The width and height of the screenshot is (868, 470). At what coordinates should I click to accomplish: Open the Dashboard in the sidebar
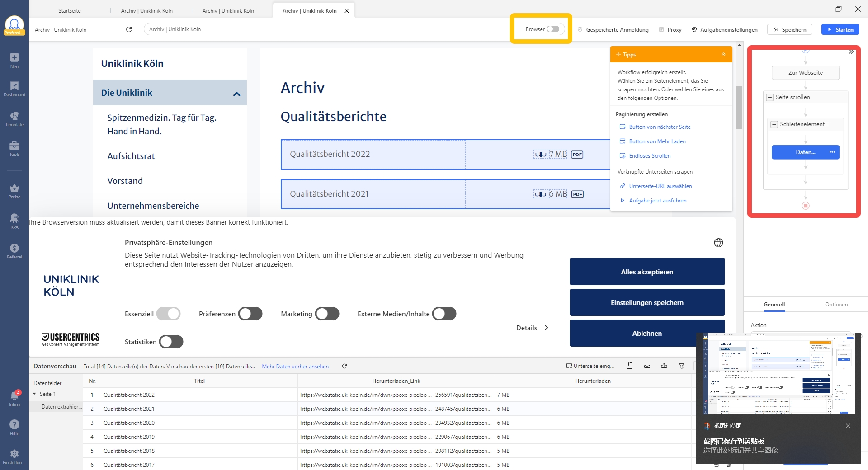pyautogui.click(x=14, y=89)
